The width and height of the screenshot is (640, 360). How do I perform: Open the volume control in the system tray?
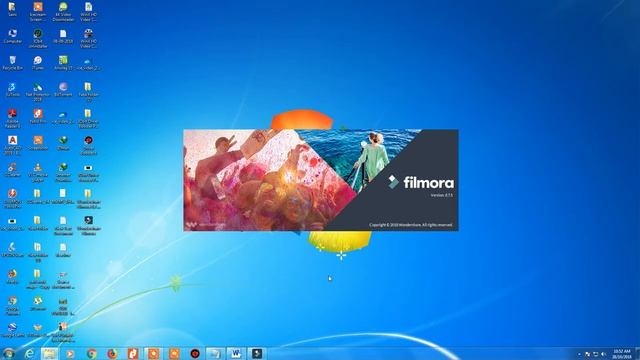(x=604, y=354)
